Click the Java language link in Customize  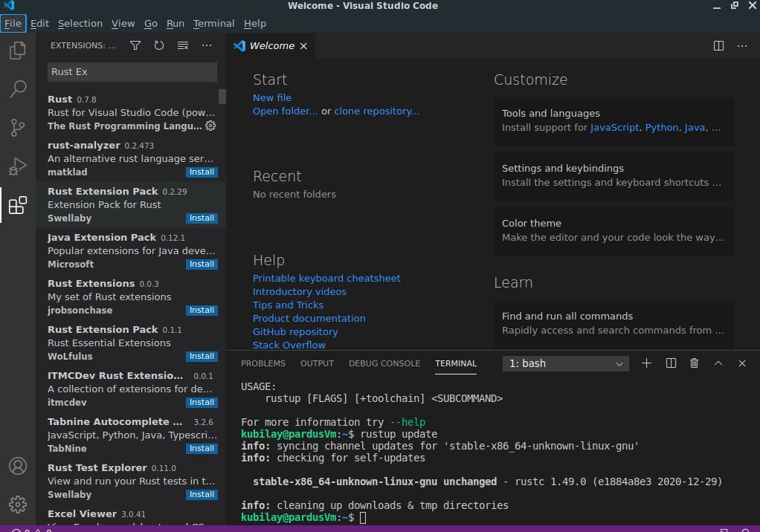pos(695,127)
